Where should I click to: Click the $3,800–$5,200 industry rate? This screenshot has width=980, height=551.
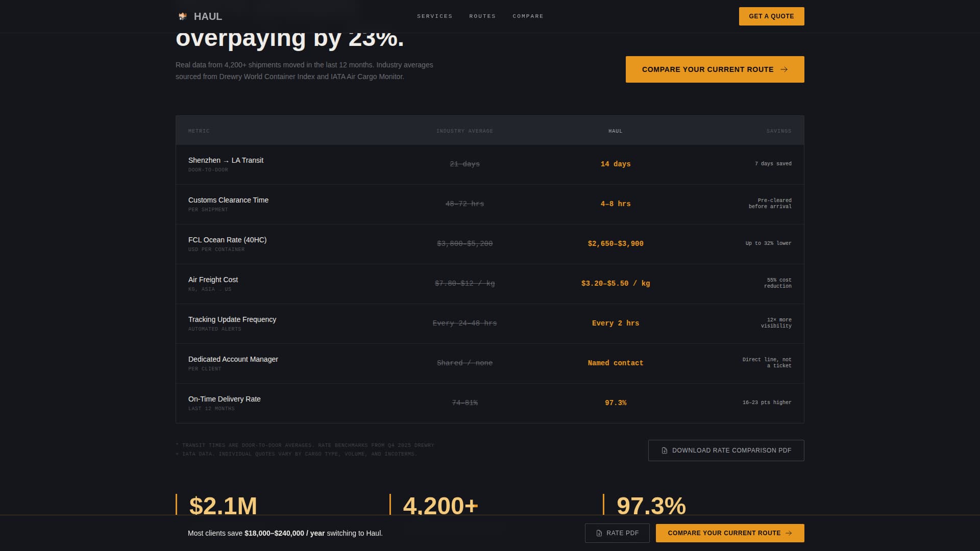(x=464, y=243)
